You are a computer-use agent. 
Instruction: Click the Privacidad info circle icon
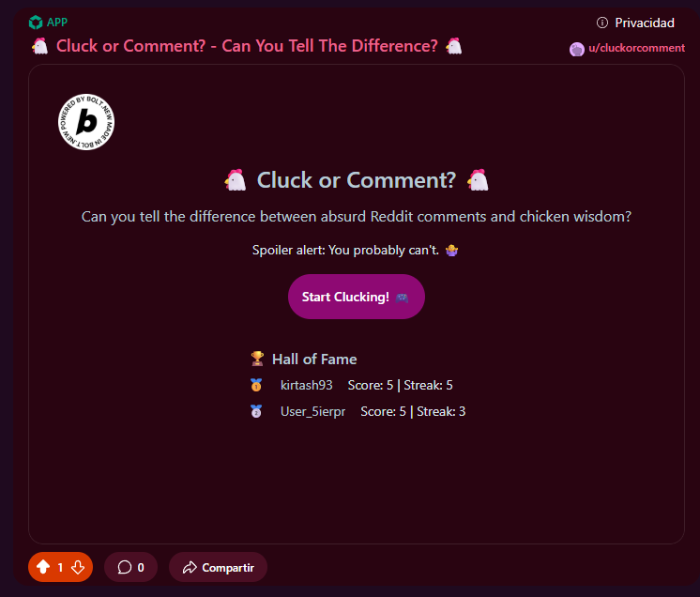[602, 23]
